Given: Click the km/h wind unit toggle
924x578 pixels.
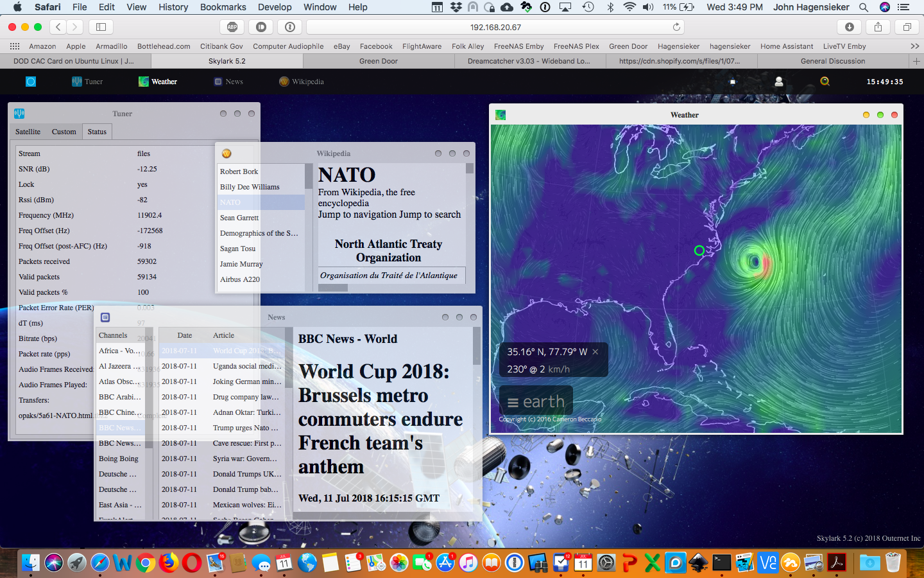Looking at the screenshot, I should [x=559, y=369].
